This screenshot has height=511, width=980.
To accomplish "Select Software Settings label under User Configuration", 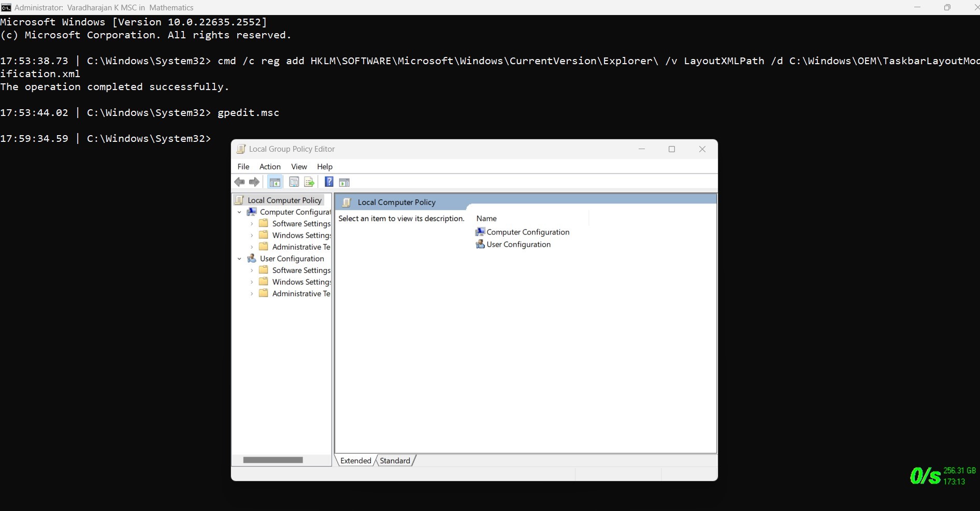I will click(x=301, y=270).
